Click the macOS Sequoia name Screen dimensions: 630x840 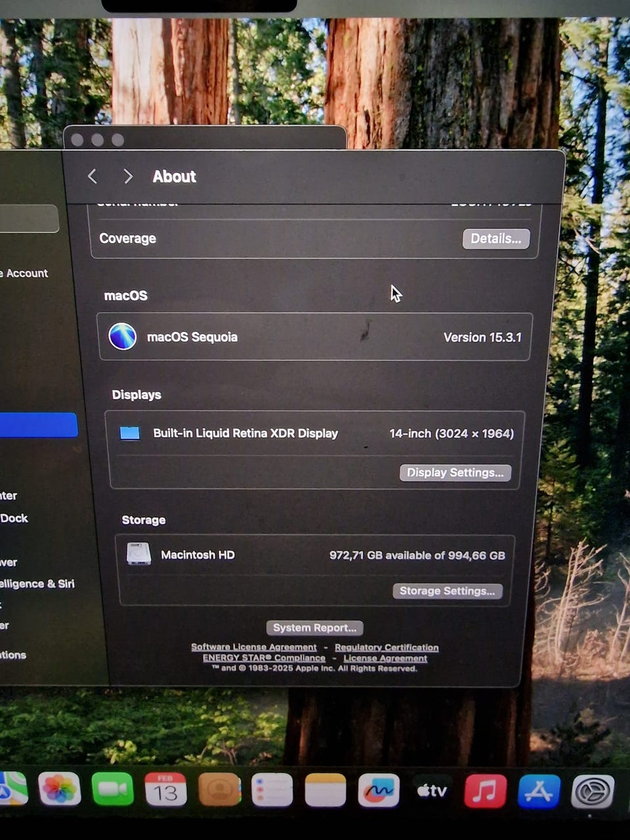coord(192,337)
